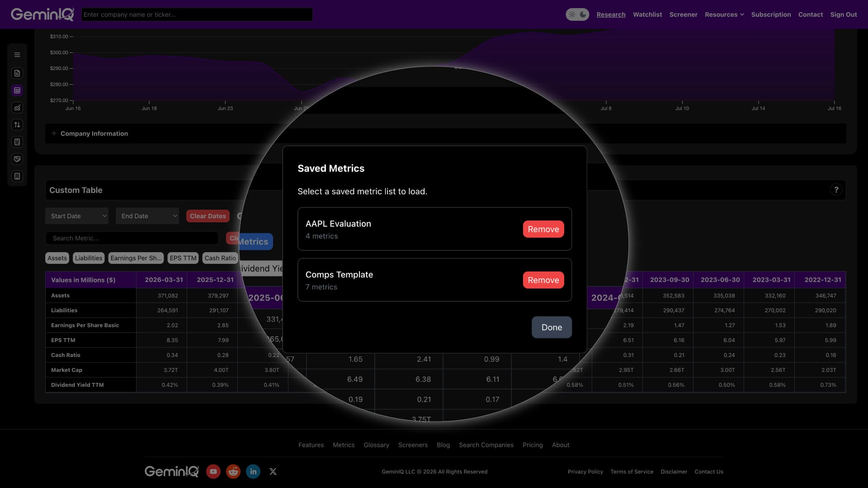Open the Features footer link

click(x=311, y=445)
